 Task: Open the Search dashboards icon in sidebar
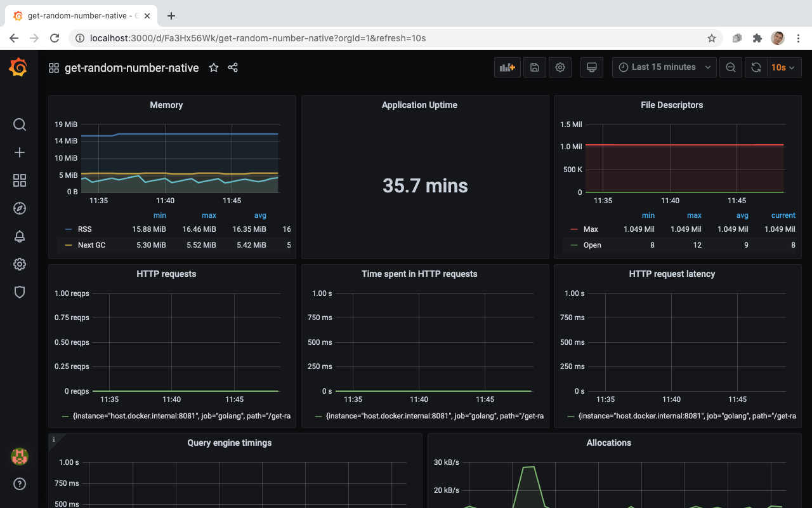[20, 124]
